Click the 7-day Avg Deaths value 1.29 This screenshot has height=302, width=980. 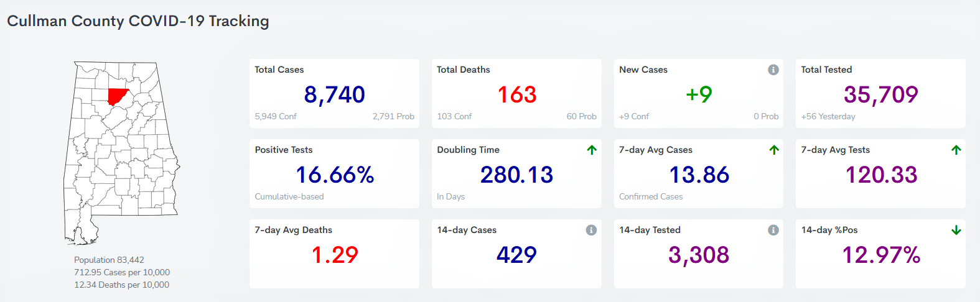click(335, 255)
